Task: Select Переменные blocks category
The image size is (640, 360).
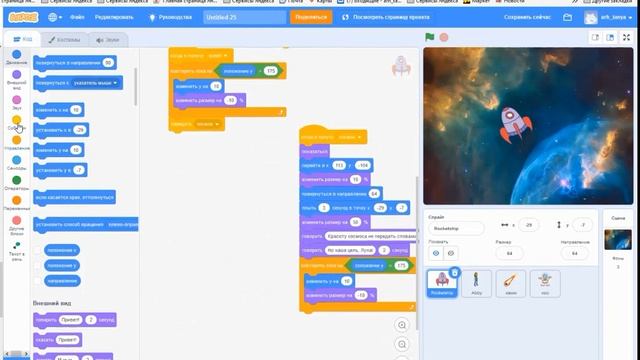Action: pos(17,203)
